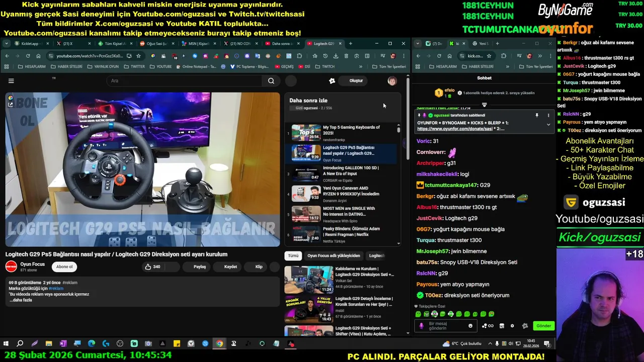The height and width of the screenshot is (362, 644).
Task: Switch to the MSN browser tab
Action: (x=199, y=44)
